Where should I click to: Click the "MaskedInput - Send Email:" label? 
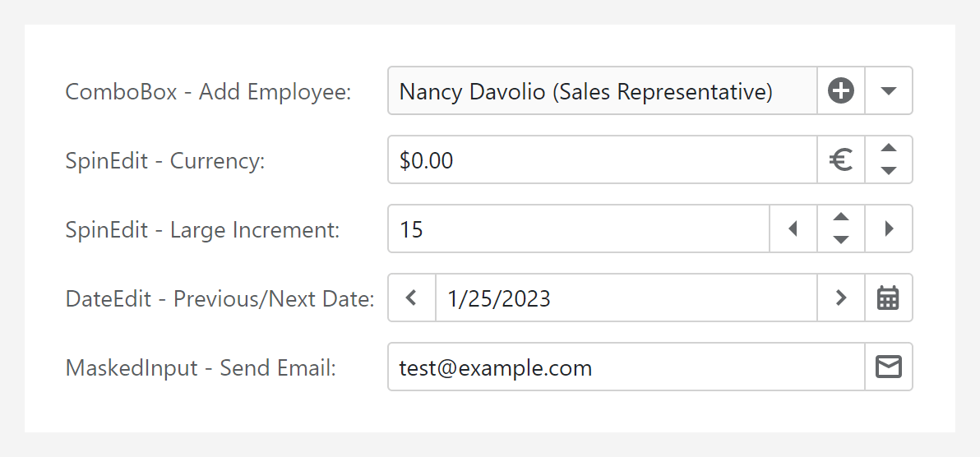click(x=201, y=368)
